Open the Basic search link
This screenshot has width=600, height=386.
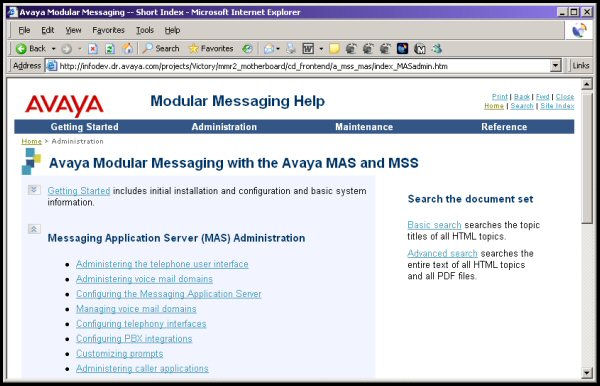pos(434,225)
